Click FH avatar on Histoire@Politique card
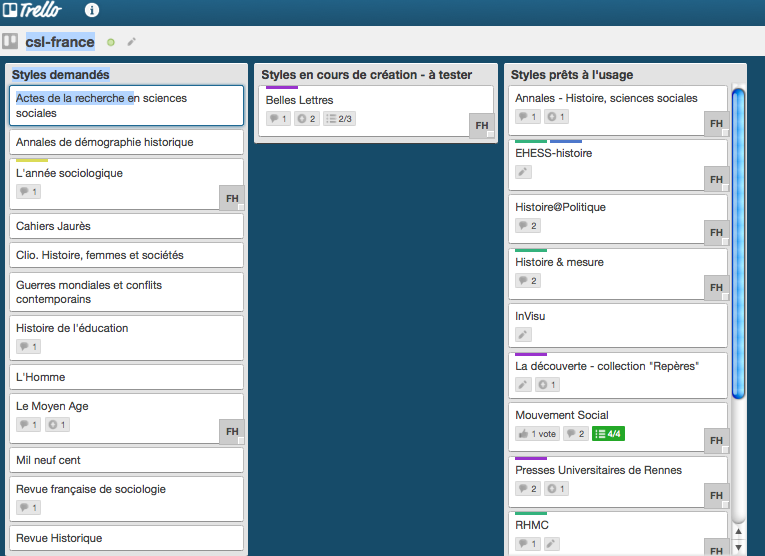Viewport: 765px width, 556px height. pyautogui.click(x=716, y=232)
